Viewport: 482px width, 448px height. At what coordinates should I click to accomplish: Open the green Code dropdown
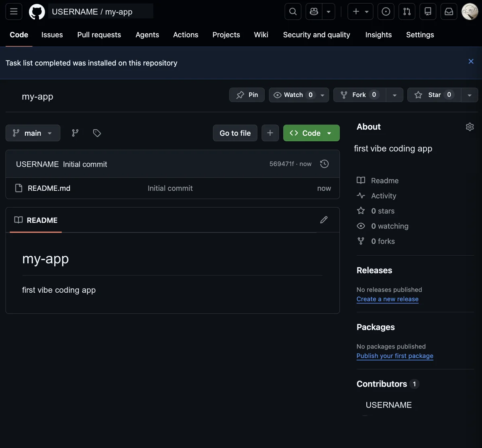(311, 133)
